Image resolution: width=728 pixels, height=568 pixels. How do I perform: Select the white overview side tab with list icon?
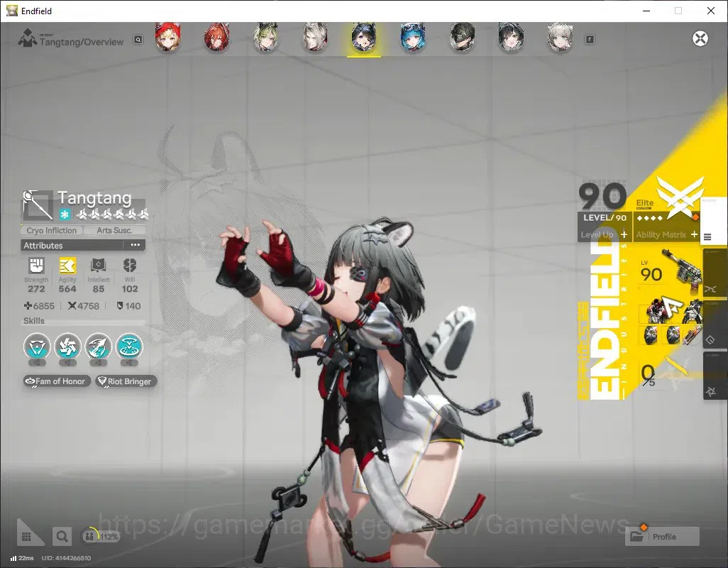(714, 222)
